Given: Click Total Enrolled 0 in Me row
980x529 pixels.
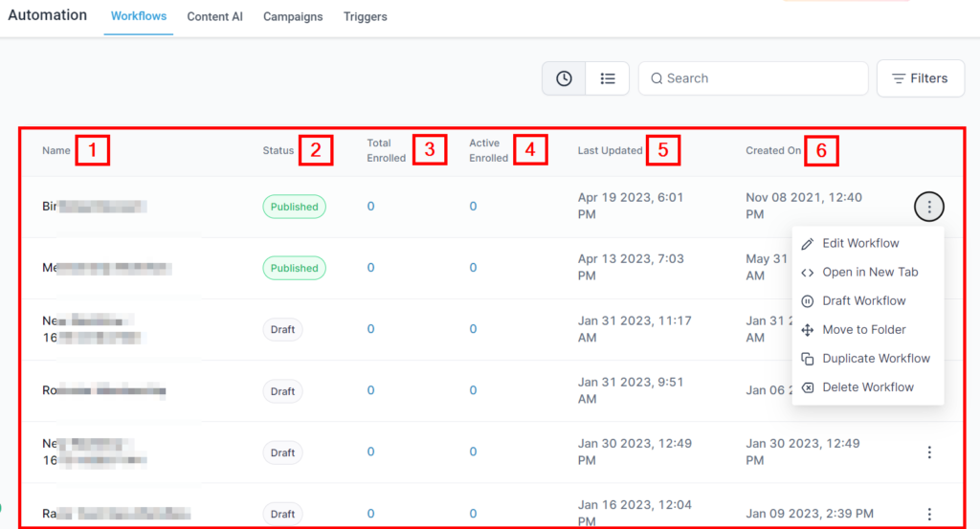Looking at the screenshot, I should click(370, 267).
